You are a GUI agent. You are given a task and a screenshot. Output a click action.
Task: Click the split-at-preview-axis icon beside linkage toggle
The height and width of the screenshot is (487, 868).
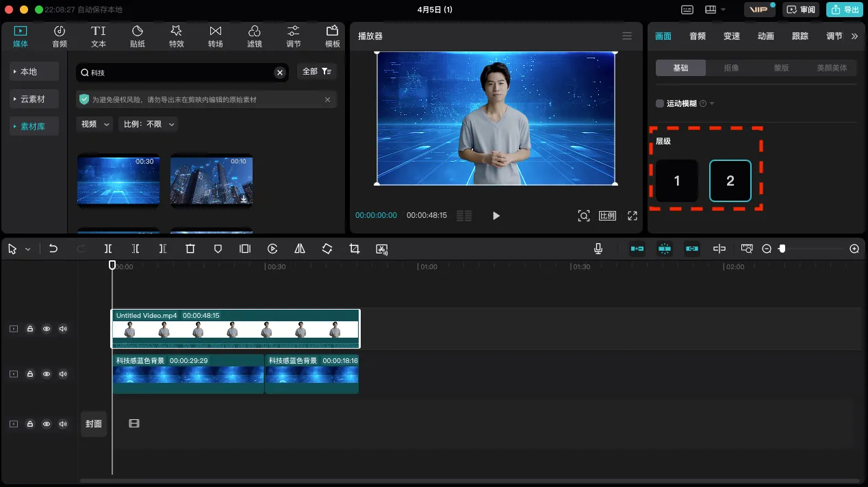pos(719,249)
